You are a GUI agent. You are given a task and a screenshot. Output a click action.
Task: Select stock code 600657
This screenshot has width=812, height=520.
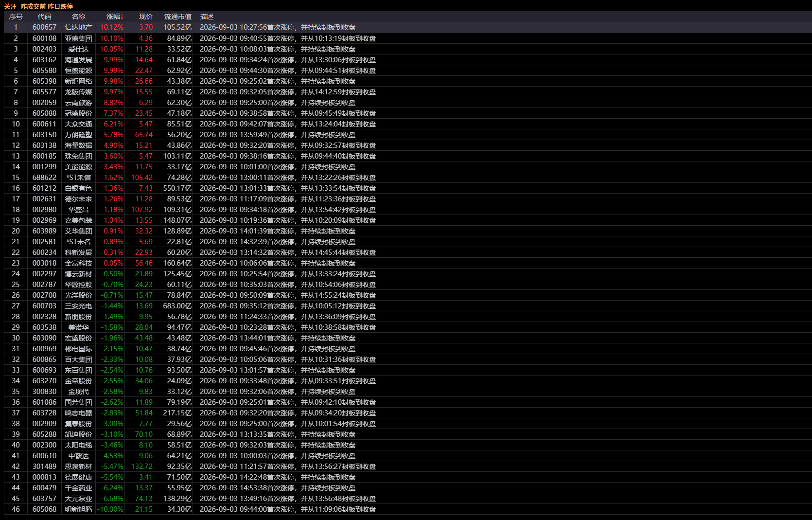(x=44, y=27)
